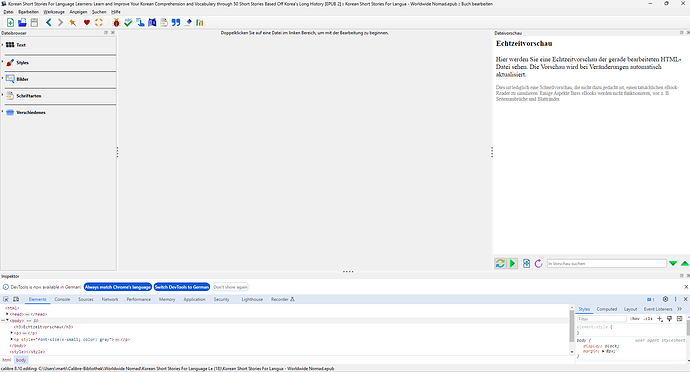This screenshot has height=372, width=690.
Task: Toggle automatic preview reload (sync arrows button)
Action: click(x=500, y=263)
